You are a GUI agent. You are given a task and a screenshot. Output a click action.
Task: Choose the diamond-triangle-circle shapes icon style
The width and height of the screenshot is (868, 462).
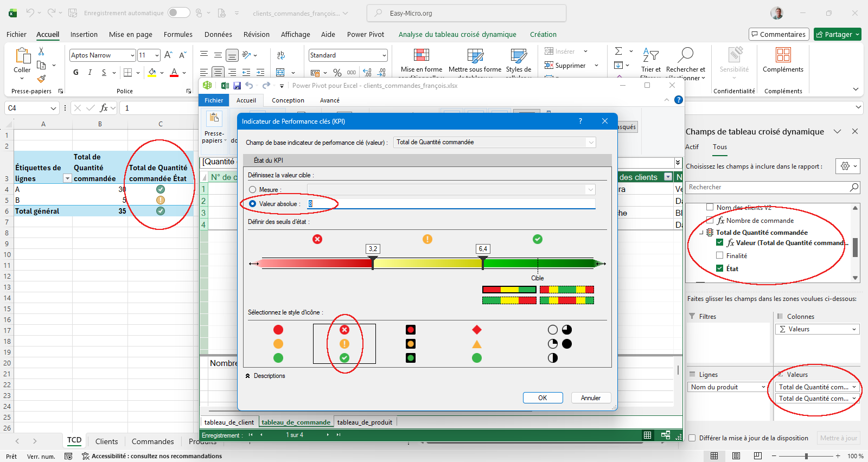click(476, 344)
